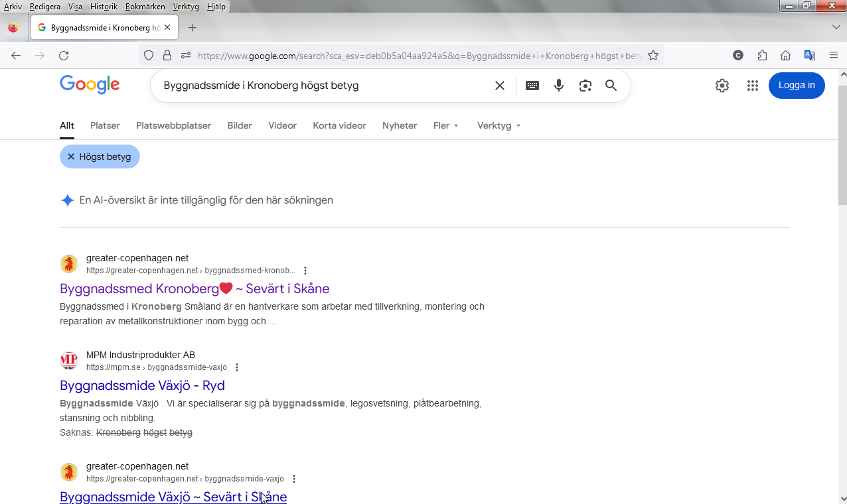Open more options for MPM Industriprodukter result
The image size is (847, 504).
click(x=237, y=367)
